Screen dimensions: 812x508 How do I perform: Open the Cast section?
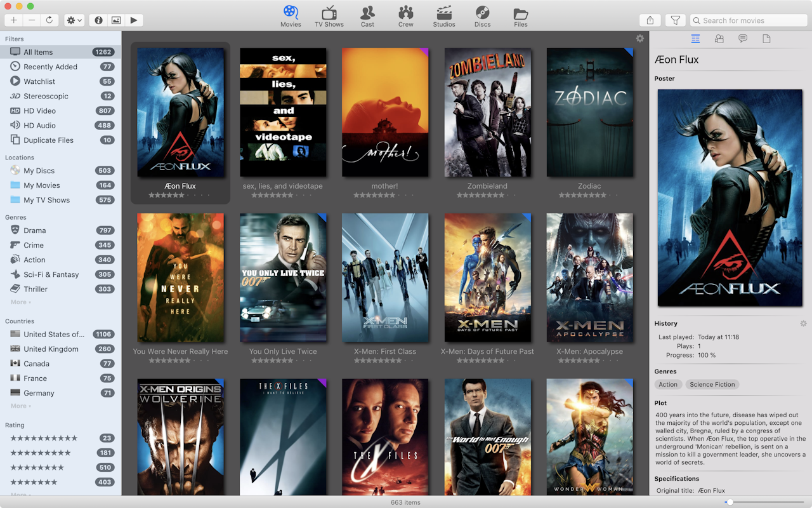367,15
